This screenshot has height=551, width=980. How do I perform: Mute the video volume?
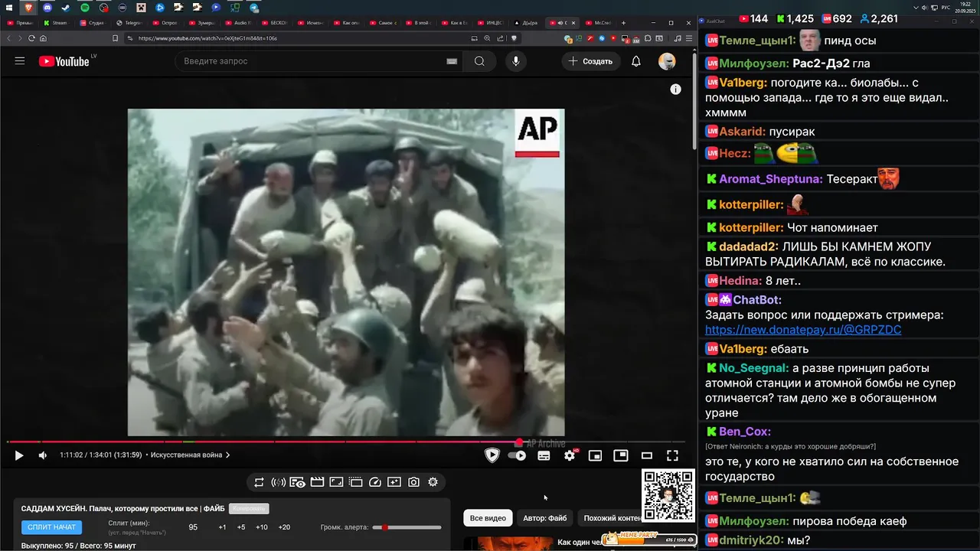pyautogui.click(x=43, y=455)
